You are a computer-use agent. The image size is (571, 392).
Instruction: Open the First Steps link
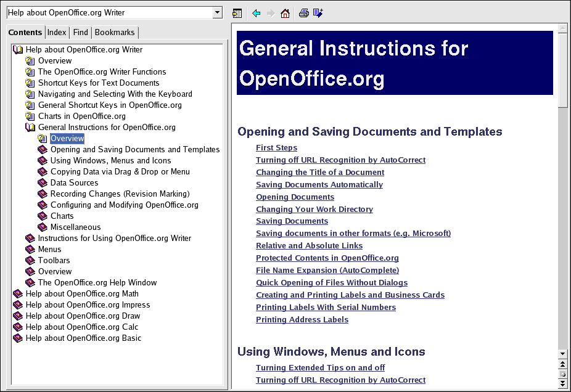[276, 148]
